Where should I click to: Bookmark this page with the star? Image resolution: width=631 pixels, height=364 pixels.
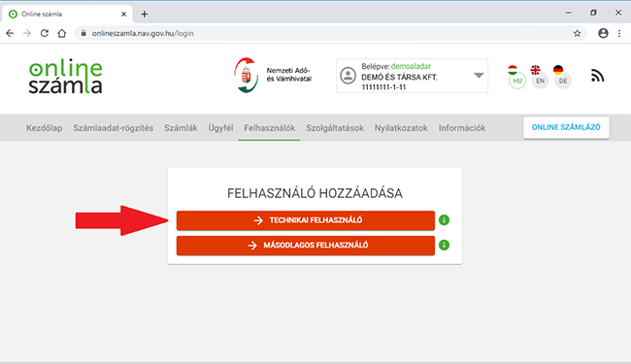pyautogui.click(x=577, y=33)
